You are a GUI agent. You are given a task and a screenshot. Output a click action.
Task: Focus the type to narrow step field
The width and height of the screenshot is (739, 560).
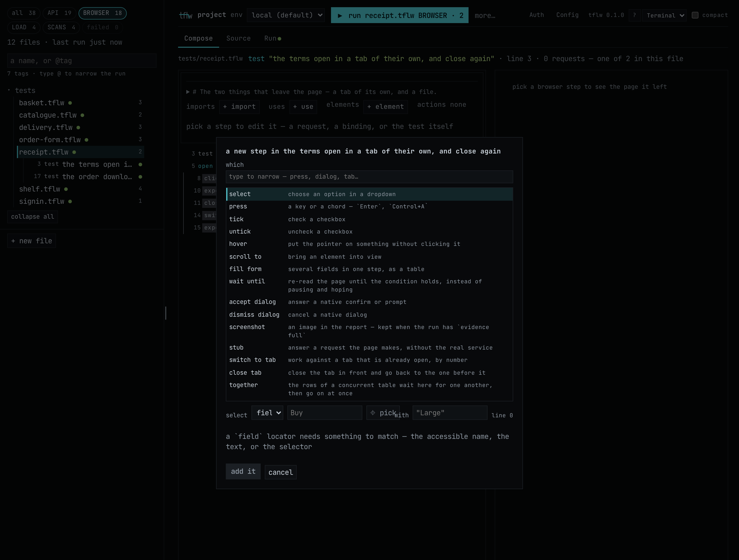[x=369, y=177]
